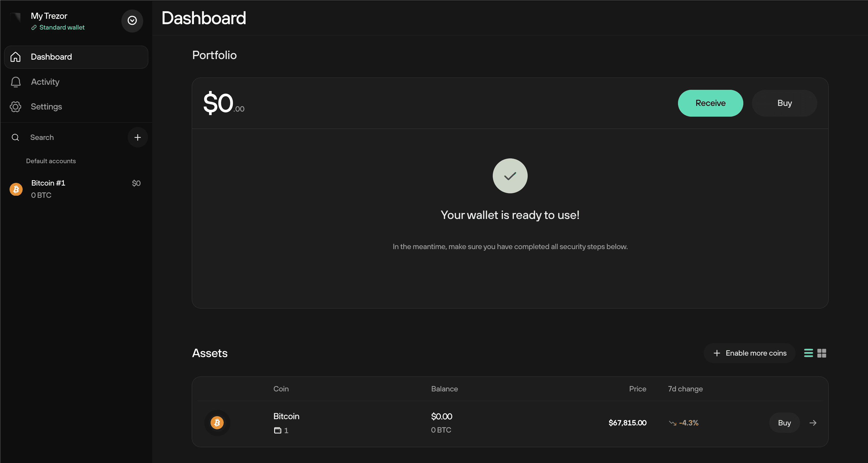This screenshot has width=868, height=463.
Task: Click the Bitcoin #1 account icon
Action: (x=16, y=189)
